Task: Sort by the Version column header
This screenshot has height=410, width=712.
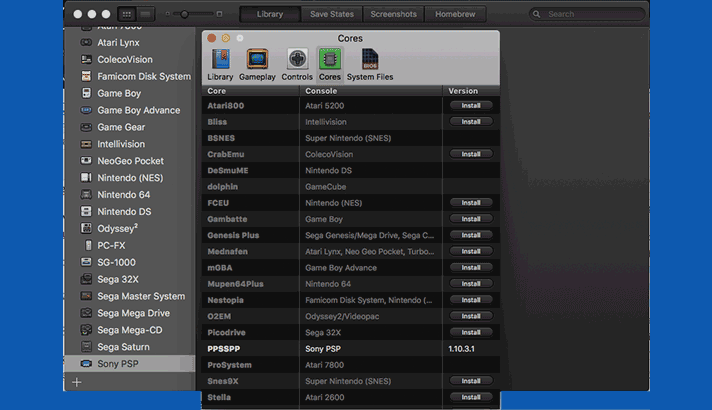Action: coord(471,91)
